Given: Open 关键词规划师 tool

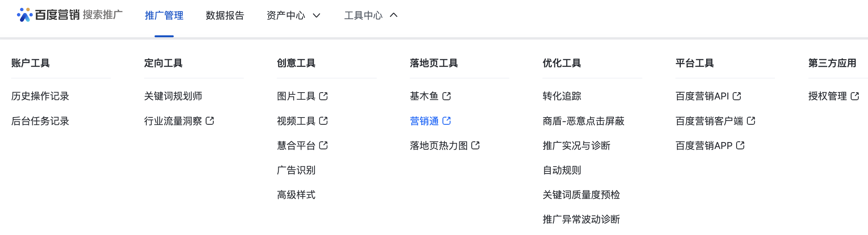Looking at the screenshot, I should point(173,96).
